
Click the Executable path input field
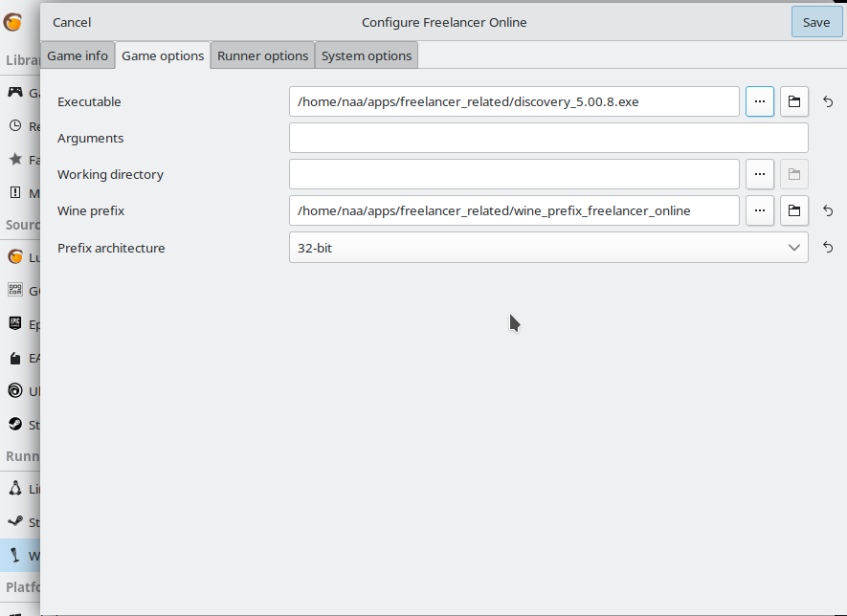pos(514,101)
